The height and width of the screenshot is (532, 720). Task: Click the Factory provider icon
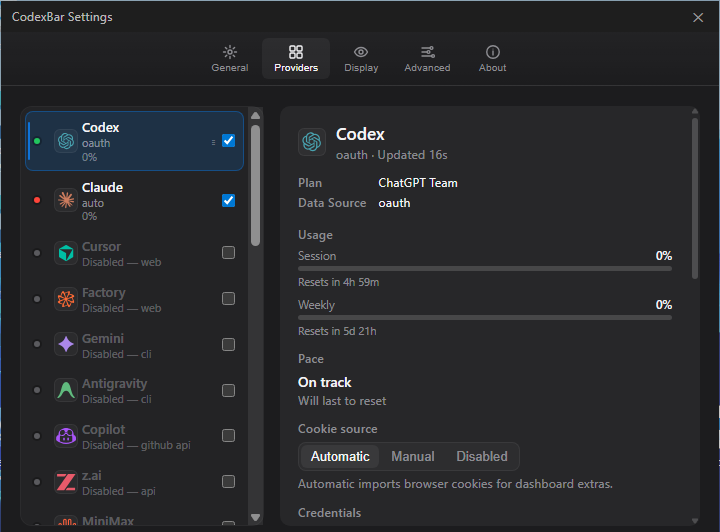66,299
